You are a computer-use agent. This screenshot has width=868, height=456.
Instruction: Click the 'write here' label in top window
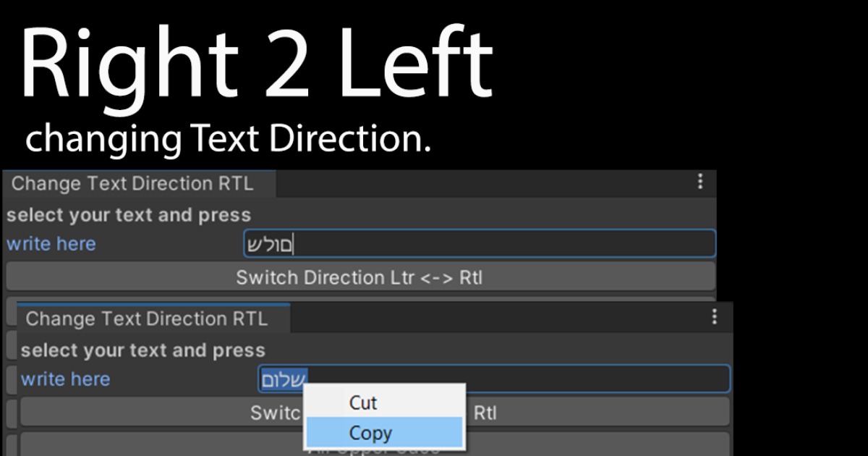click(x=51, y=243)
